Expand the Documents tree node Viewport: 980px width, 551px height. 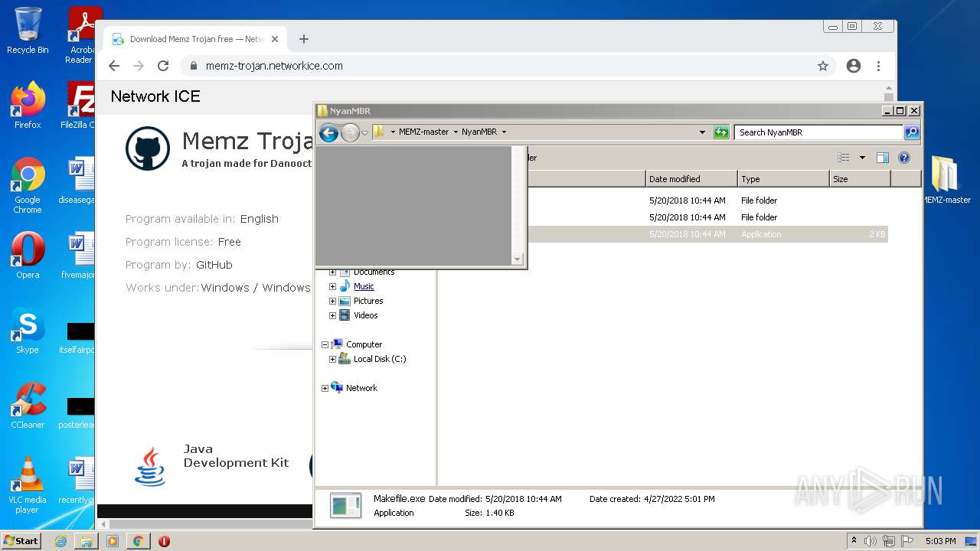pos(332,272)
